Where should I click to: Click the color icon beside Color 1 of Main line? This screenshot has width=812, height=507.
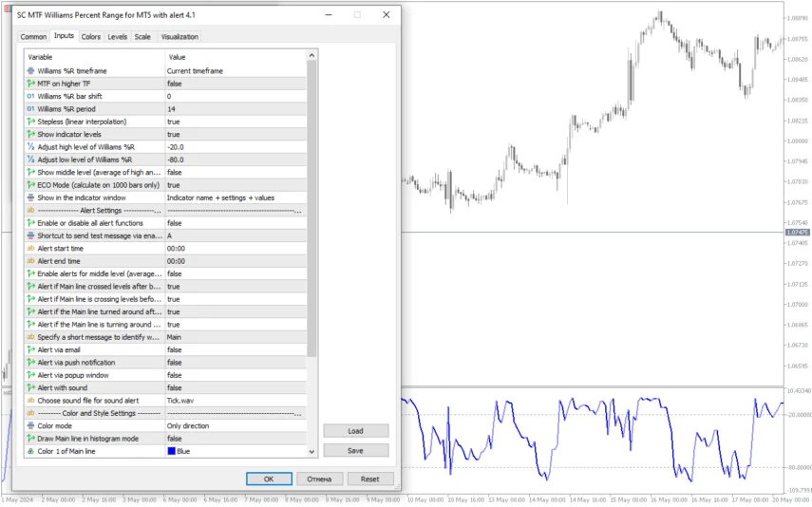coord(30,451)
